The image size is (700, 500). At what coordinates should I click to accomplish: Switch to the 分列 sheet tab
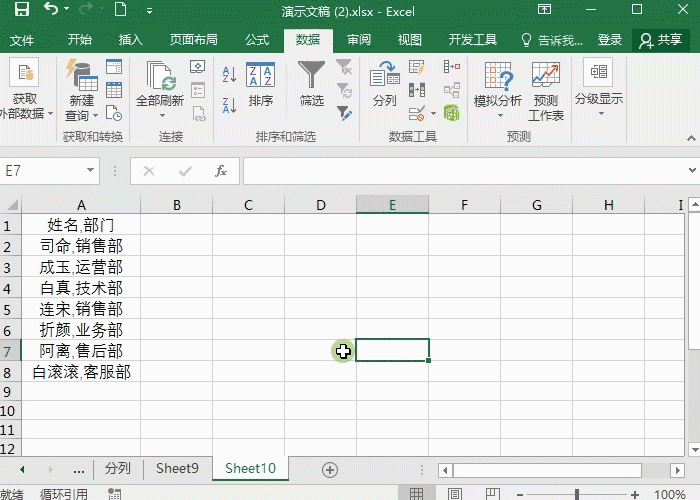(118, 468)
